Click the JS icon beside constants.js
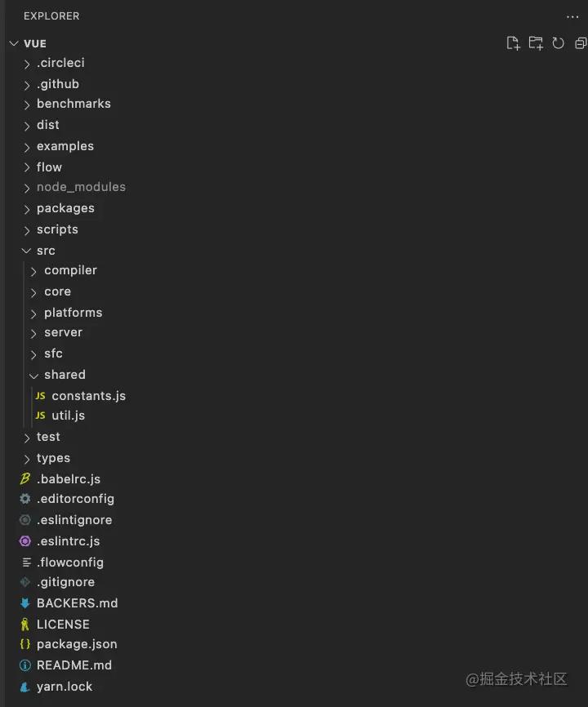Screen dimensions: 588x707 pyautogui.click(x=40, y=395)
